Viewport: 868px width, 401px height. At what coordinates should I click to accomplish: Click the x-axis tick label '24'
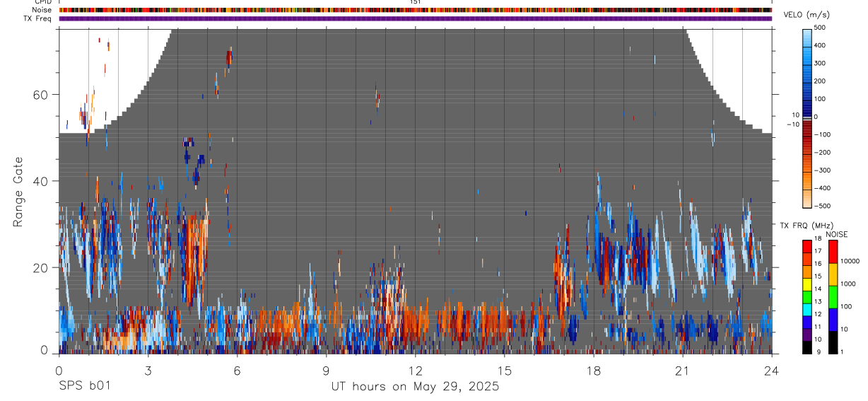click(771, 371)
